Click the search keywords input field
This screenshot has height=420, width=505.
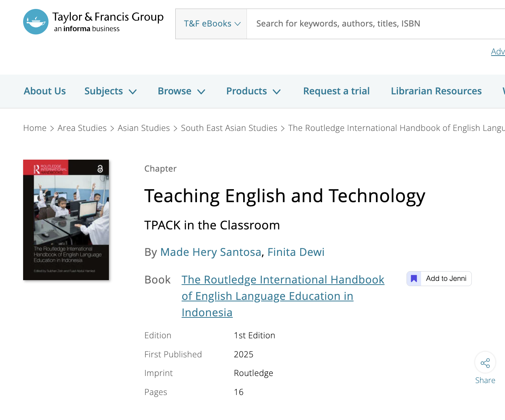coord(373,24)
